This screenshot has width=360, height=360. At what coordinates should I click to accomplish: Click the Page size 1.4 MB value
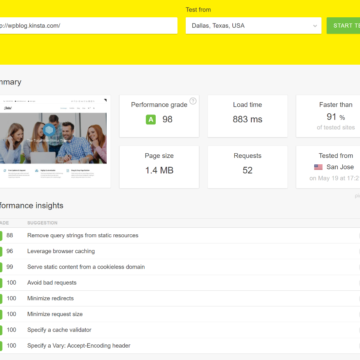coord(159,170)
